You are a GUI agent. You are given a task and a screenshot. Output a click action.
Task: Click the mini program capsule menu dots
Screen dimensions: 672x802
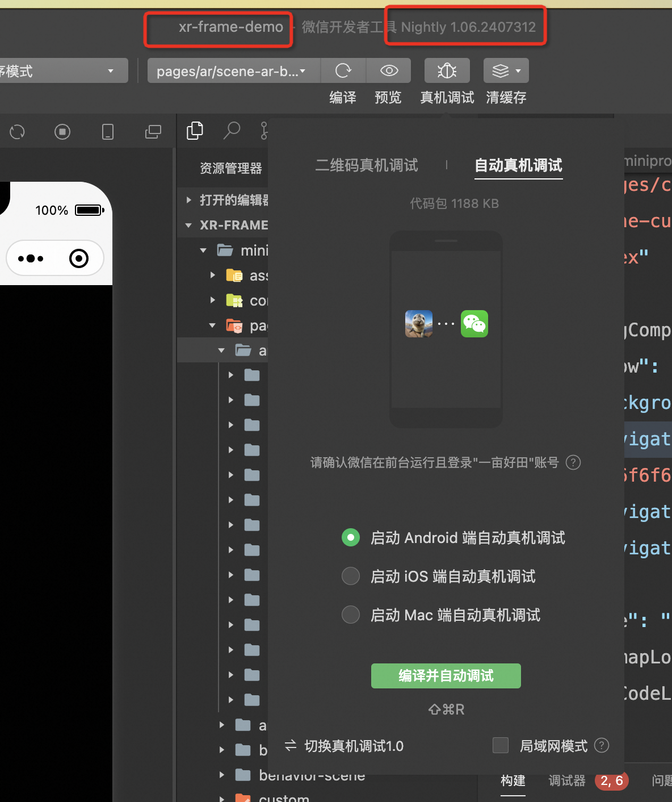pos(31,258)
